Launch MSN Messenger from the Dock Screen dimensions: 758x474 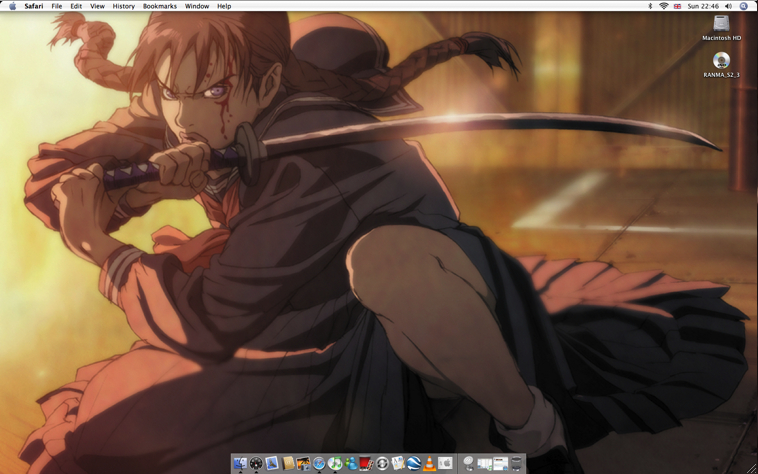pyautogui.click(x=351, y=464)
